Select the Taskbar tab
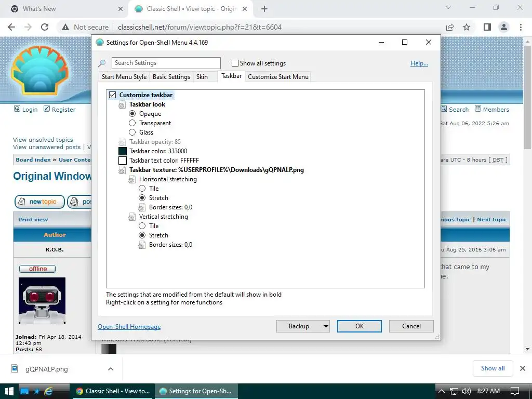 231,76
